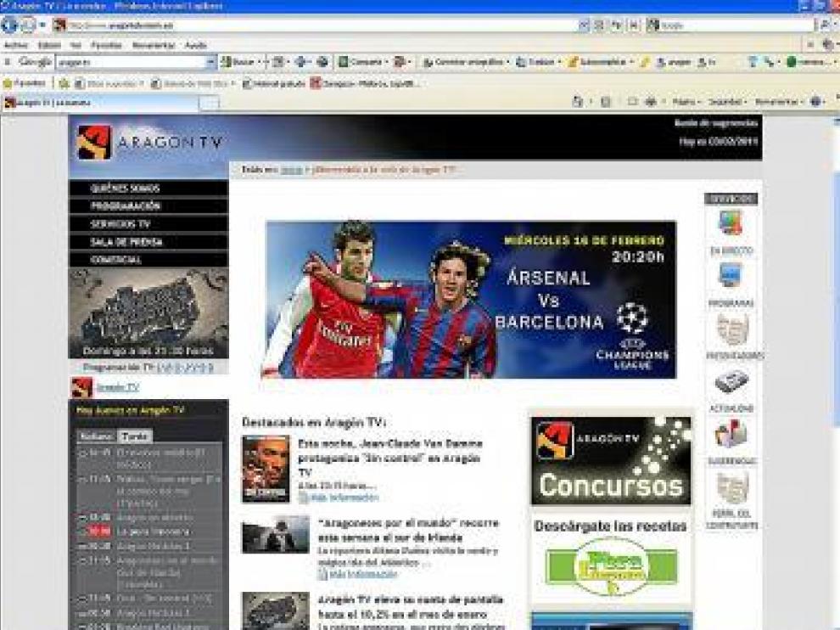The image size is (840, 630).
Task: Click the stop icon in the address bar
Action: click(x=634, y=25)
